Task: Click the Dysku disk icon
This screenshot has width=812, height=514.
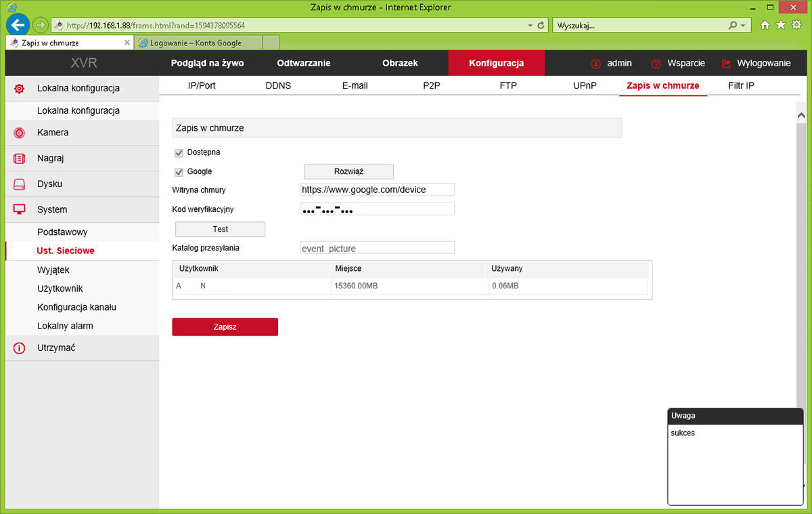Action: [20, 184]
